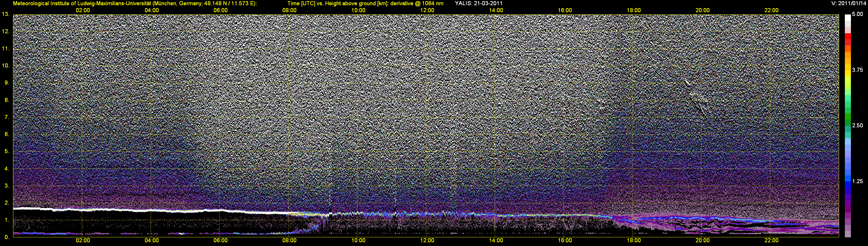This screenshot has width=868, height=246.
Task: Pick the 10:00 label along the top axis
Action: (x=358, y=10)
